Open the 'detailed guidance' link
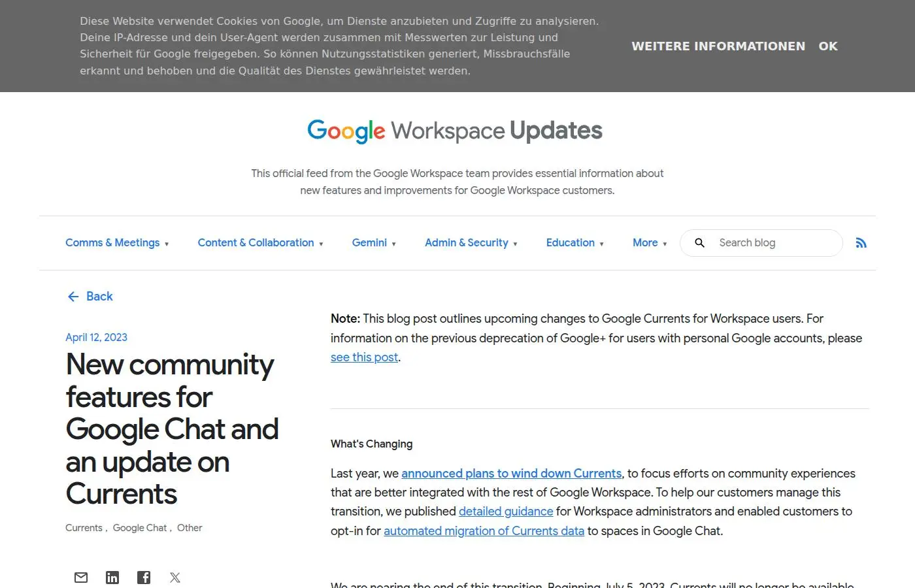915x588 pixels. (x=506, y=512)
